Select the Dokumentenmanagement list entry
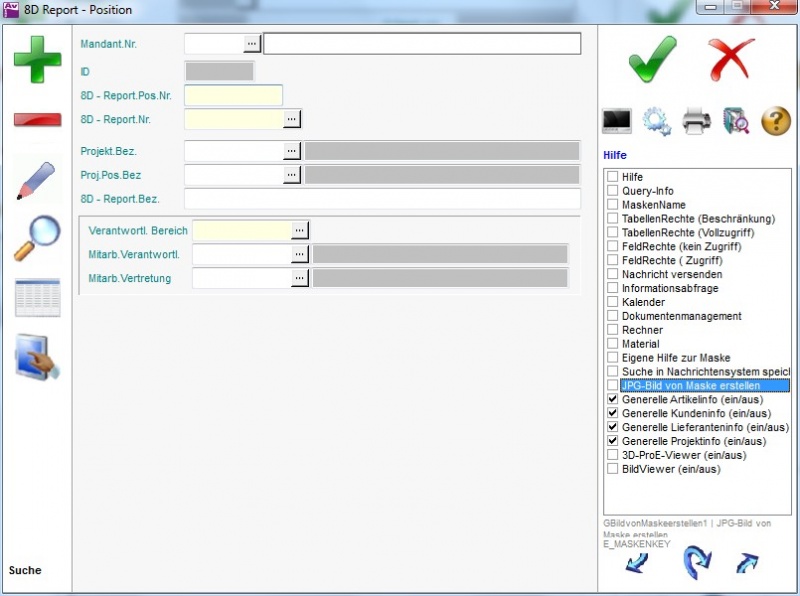The image size is (800, 596). point(681,316)
